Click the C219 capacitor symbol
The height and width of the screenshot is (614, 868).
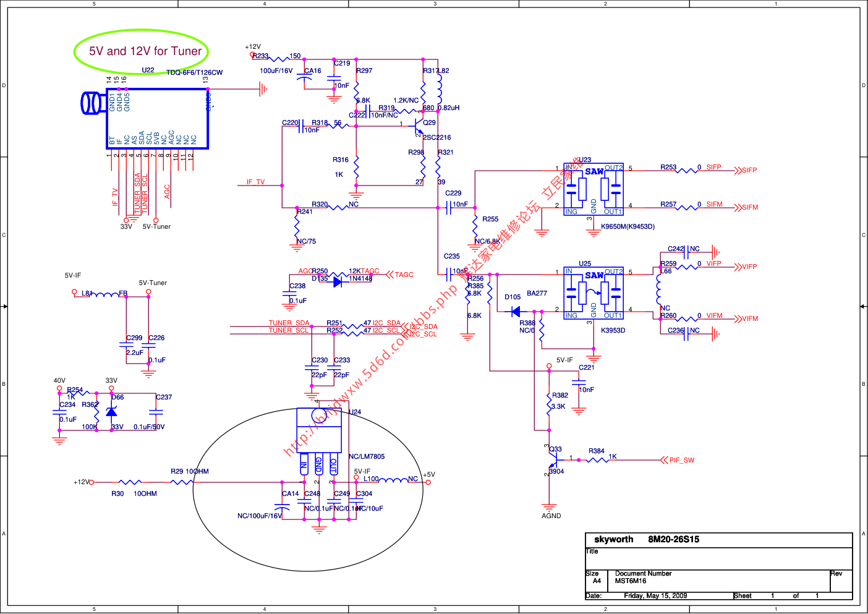tap(334, 78)
